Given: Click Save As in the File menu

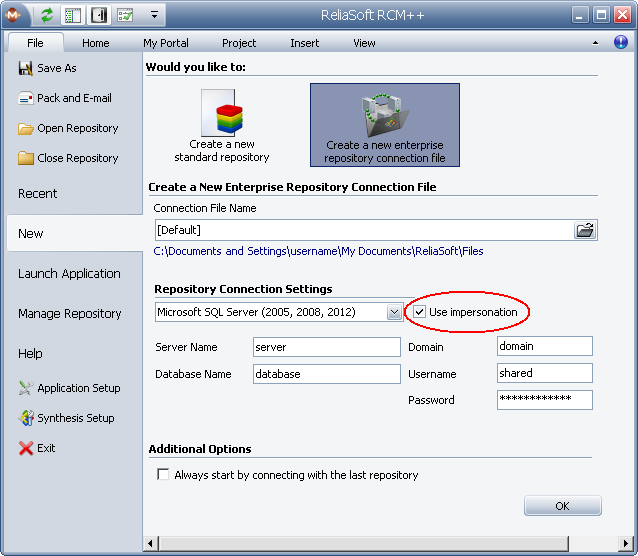Looking at the screenshot, I should click(x=56, y=68).
